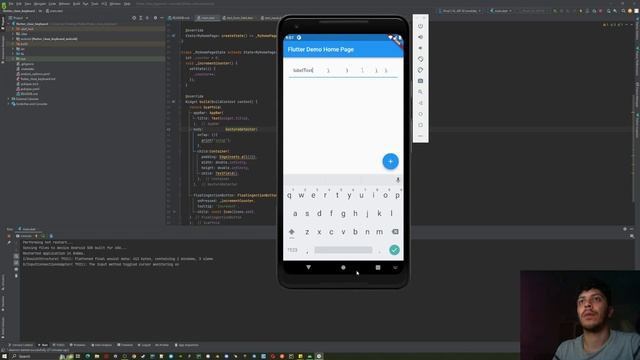Click the Windows Start button
The width and height of the screenshot is (640, 360).
tap(4, 356)
